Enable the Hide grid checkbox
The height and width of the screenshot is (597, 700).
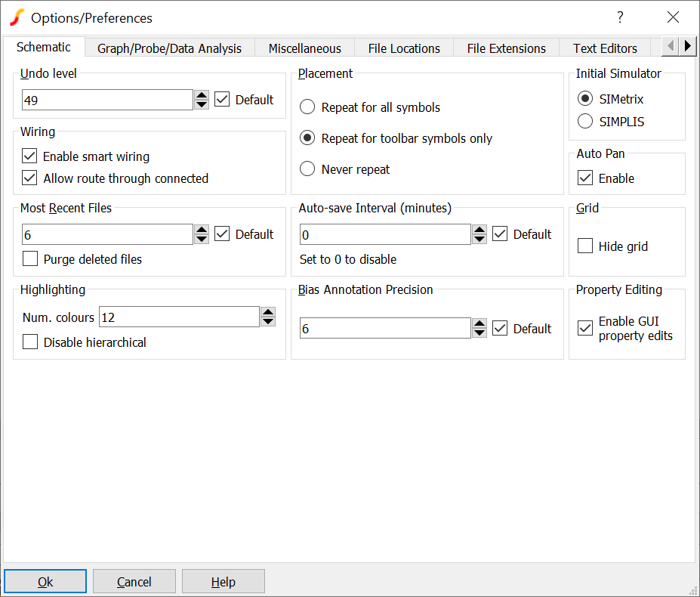(x=585, y=246)
